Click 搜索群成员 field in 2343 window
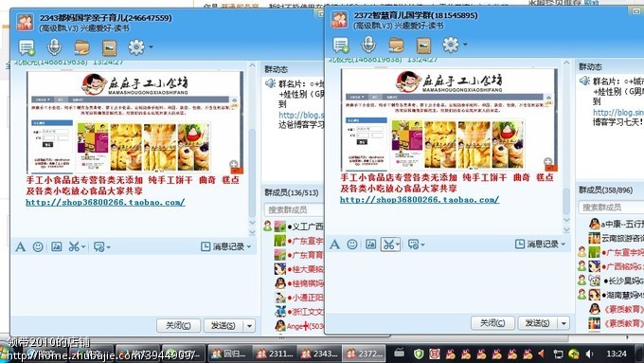 [295, 209]
